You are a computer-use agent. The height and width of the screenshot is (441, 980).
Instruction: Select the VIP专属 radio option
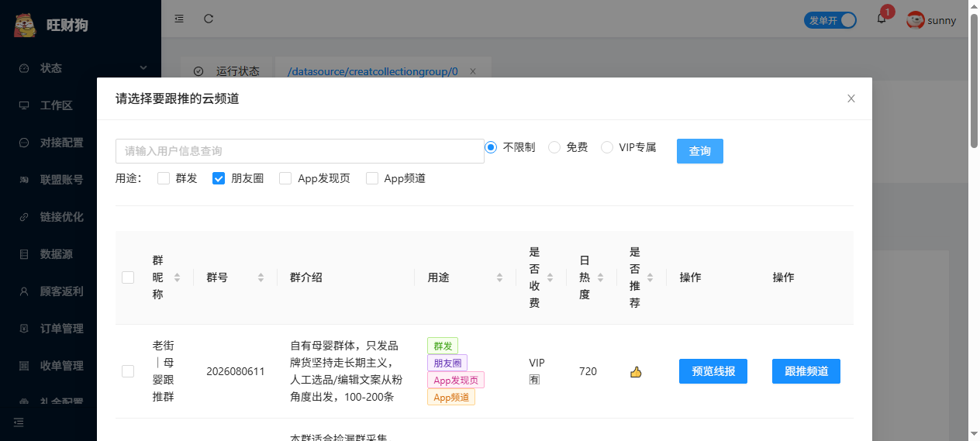[x=607, y=147]
